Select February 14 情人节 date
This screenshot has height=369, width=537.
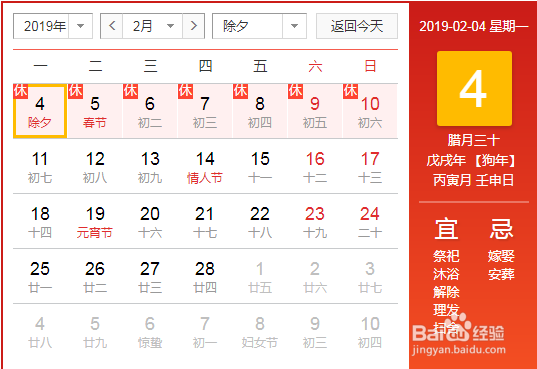pos(205,167)
